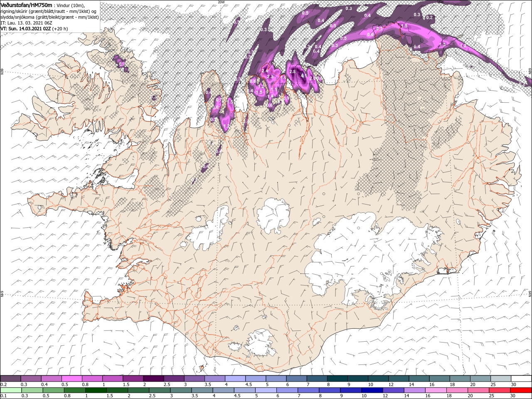Click the 20W longitude label at top

tap(221, 2)
